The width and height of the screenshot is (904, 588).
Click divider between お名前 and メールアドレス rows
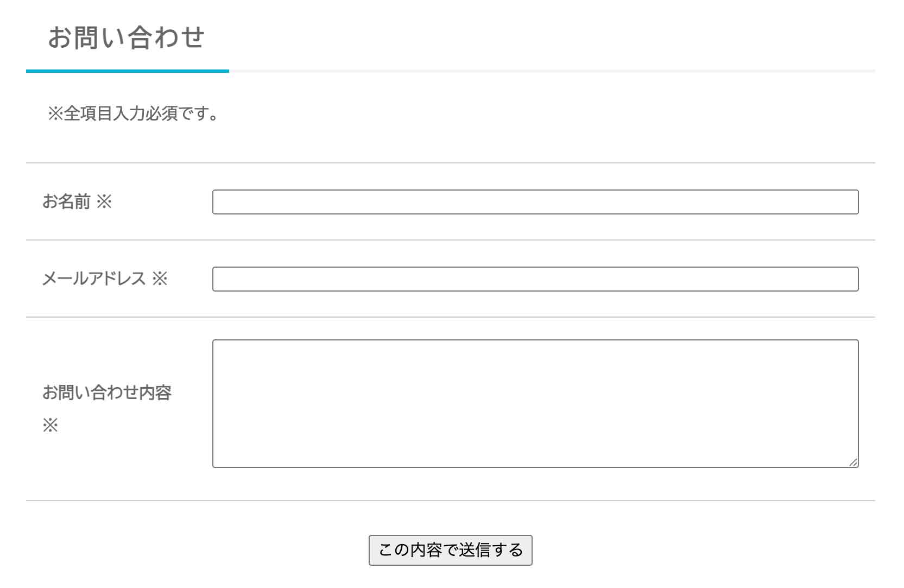[x=451, y=240]
